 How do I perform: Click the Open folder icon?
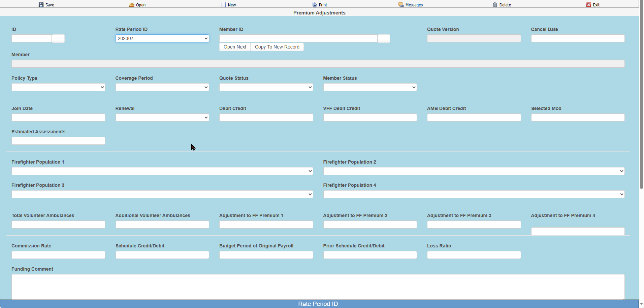pyautogui.click(x=132, y=5)
